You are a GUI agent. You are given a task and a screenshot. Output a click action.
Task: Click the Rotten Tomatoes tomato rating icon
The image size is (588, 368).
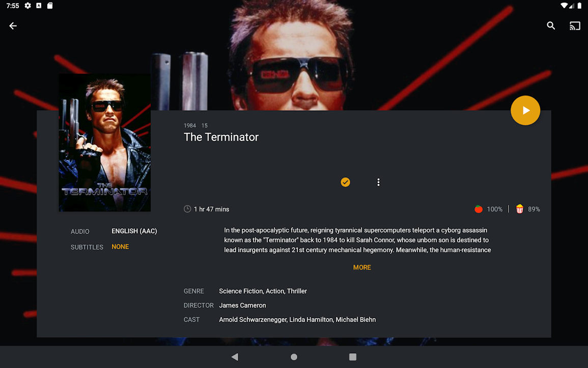point(479,209)
